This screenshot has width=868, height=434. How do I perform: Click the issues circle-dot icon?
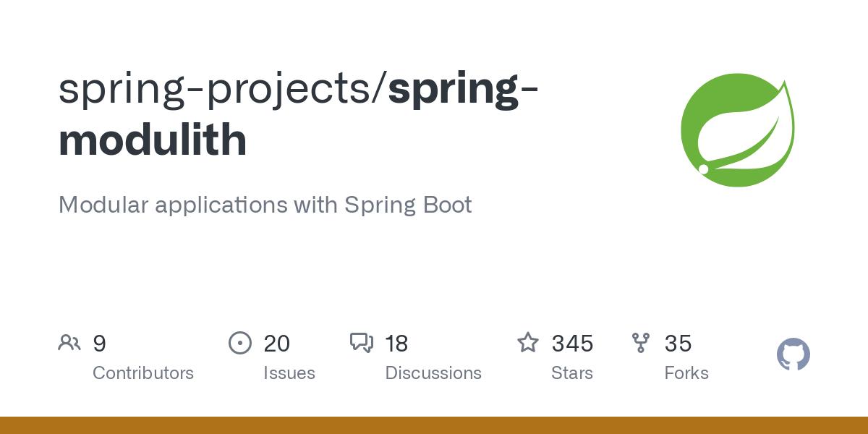pyautogui.click(x=239, y=343)
